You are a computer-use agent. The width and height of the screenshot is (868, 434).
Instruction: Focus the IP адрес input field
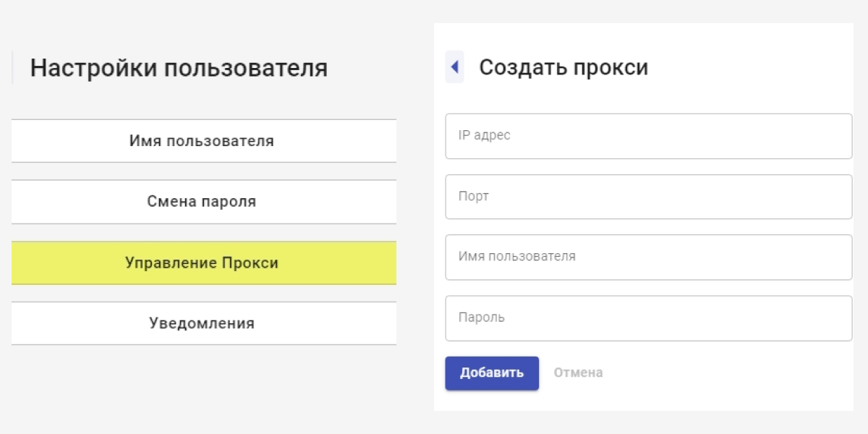point(649,136)
